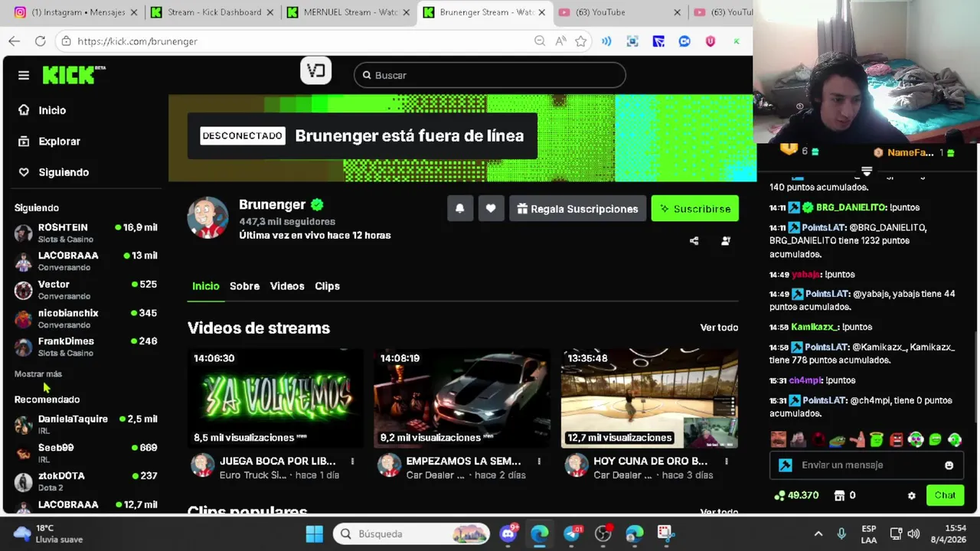980x551 pixels.
Task: Open nicobianchix channel in sidebar
Action: (x=86, y=318)
